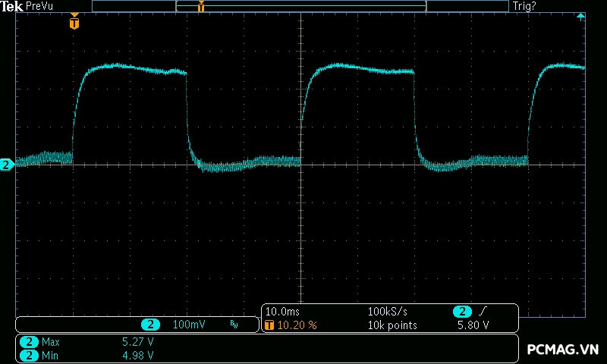Click the 100kS/s sample rate readout
This screenshot has width=607, height=364.
(386, 312)
